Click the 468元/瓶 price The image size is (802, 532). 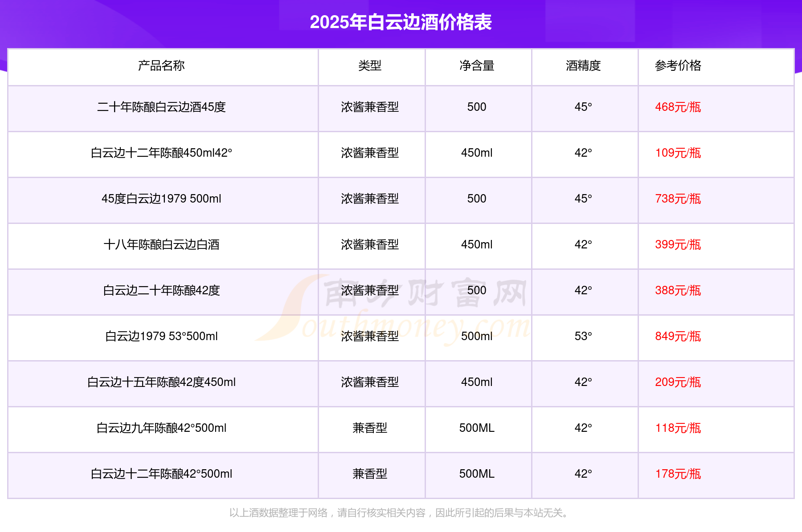tap(678, 107)
